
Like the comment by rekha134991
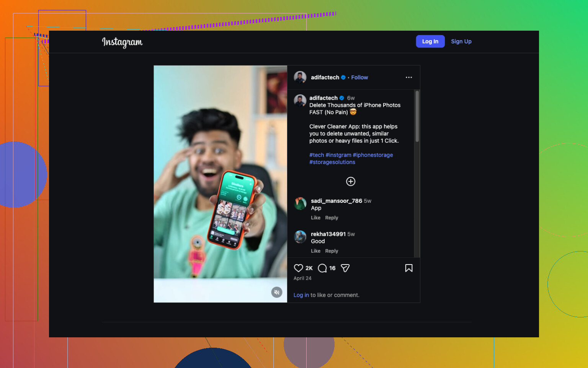tap(315, 251)
